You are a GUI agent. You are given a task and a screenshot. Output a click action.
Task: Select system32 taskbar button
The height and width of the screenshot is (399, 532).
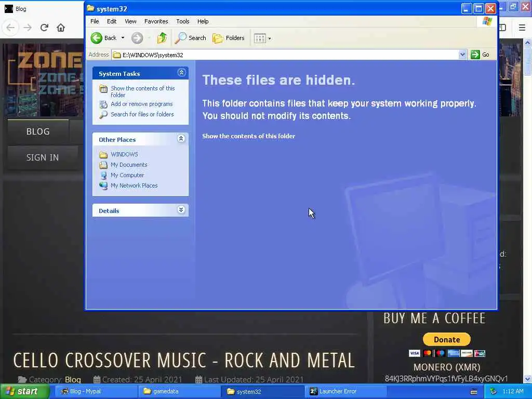pyautogui.click(x=262, y=392)
